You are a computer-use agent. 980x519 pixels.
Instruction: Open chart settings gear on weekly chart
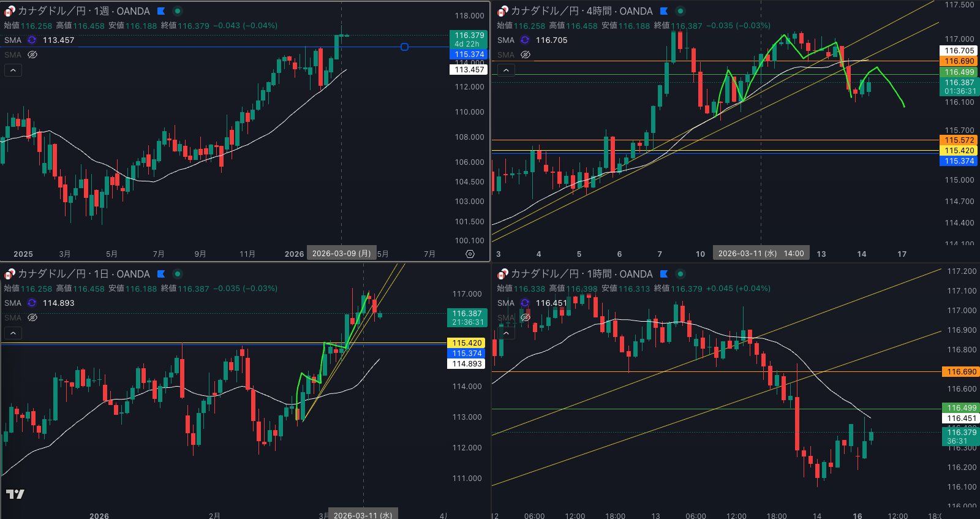click(x=470, y=254)
